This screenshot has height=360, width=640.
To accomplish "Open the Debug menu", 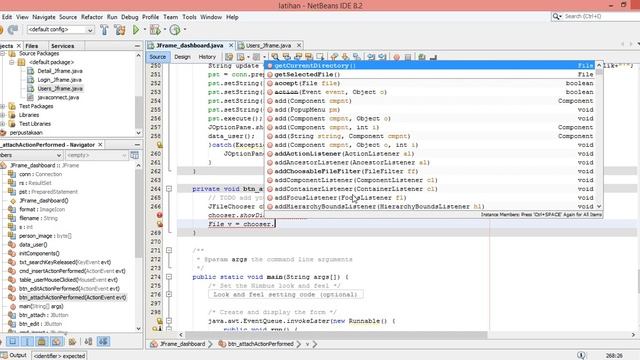I will tap(129, 17).
